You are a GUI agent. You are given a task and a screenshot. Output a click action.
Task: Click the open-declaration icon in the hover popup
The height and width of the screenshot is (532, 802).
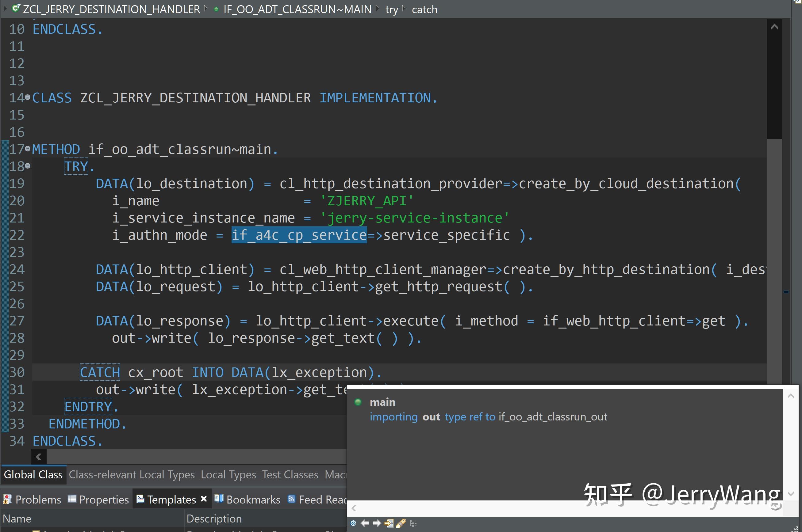389,523
